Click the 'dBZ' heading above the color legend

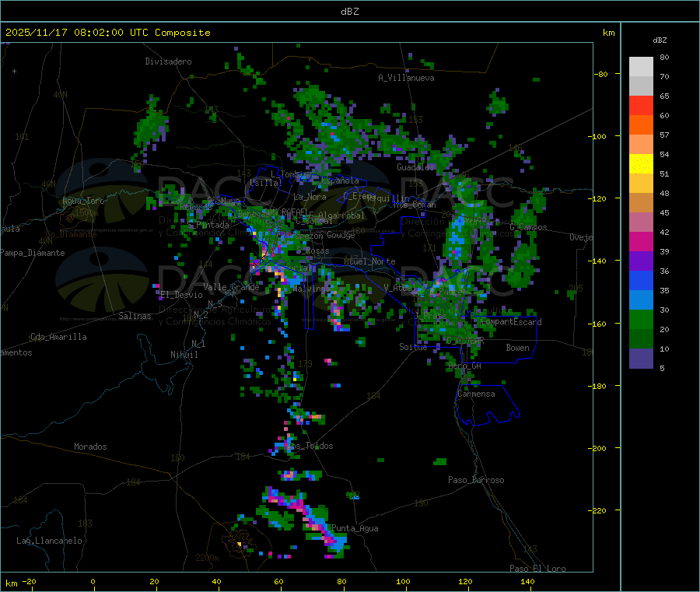pyautogui.click(x=660, y=40)
